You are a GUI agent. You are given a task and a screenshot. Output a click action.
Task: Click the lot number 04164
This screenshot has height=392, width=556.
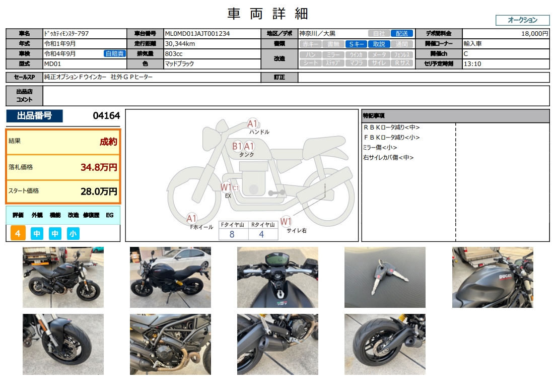(x=106, y=116)
